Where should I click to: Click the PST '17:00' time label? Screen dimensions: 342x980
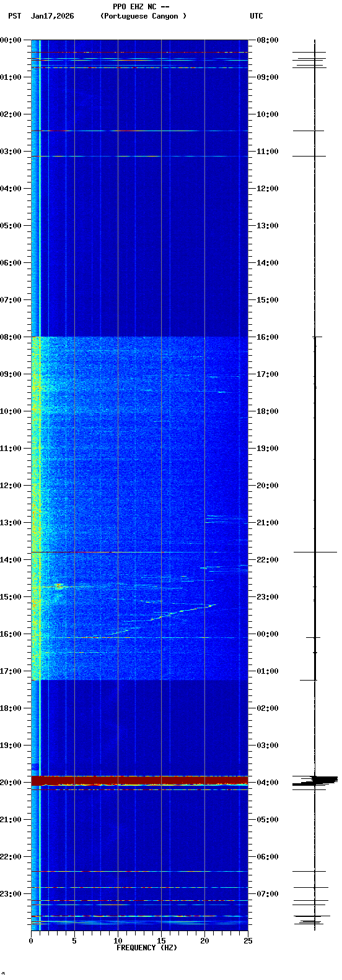[11, 671]
